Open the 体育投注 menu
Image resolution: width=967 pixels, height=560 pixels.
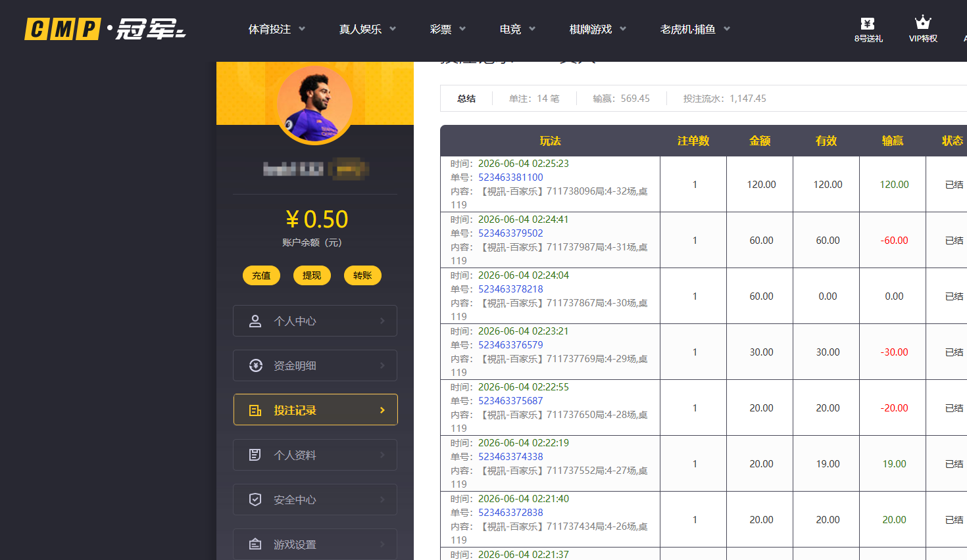[x=270, y=29]
